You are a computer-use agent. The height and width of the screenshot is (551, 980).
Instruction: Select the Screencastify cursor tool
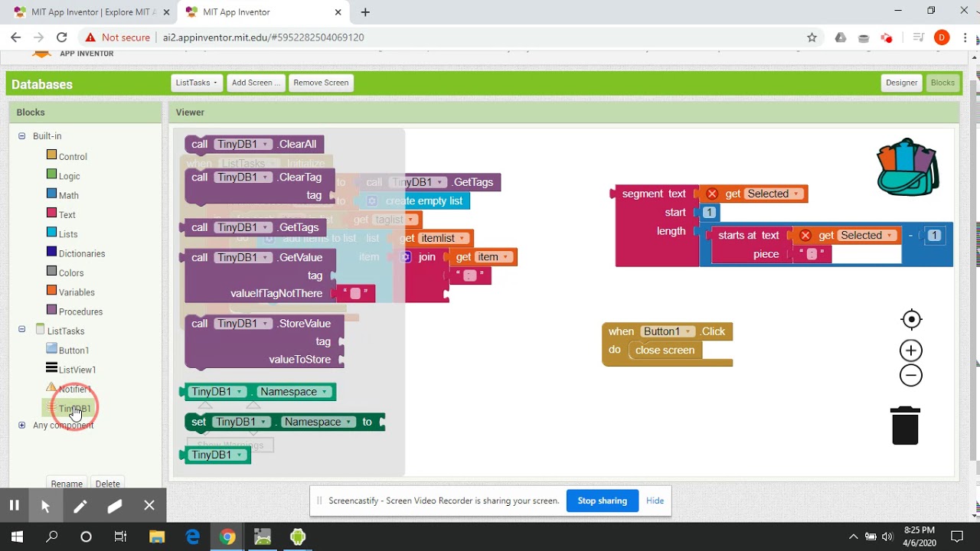45,505
